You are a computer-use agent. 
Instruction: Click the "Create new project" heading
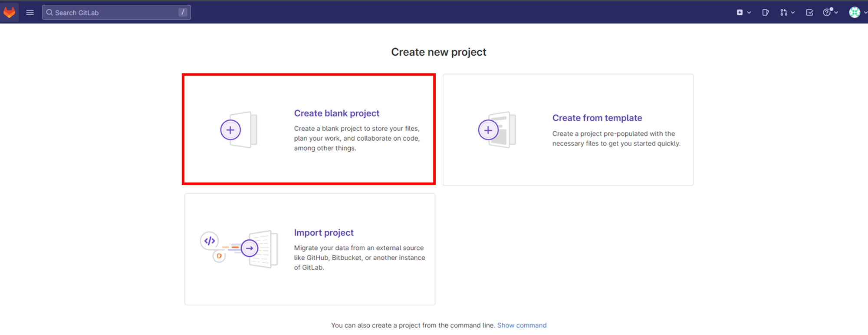[438, 52]
